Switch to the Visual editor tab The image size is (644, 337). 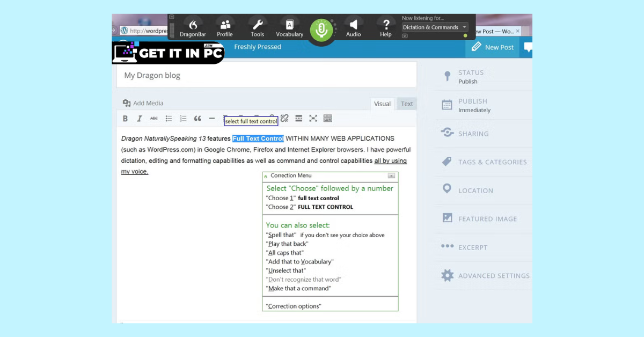tap(383, 104)
